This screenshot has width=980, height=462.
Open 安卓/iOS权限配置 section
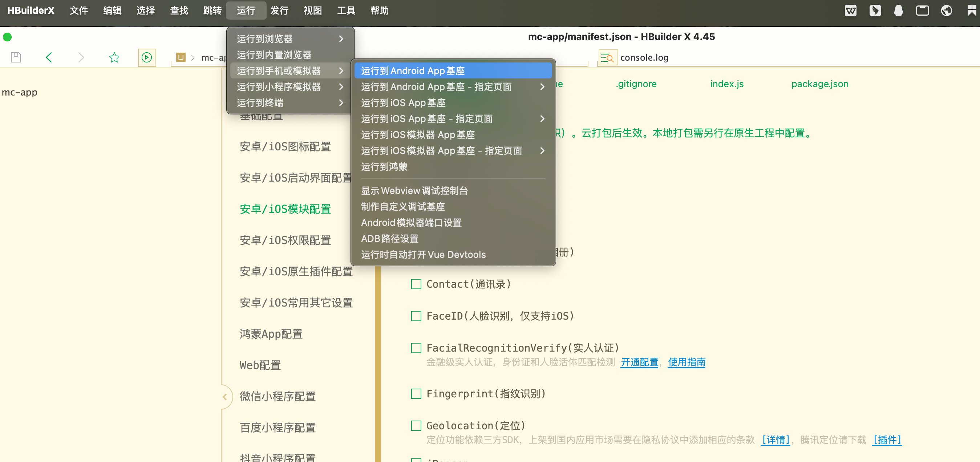click(286, 240)
